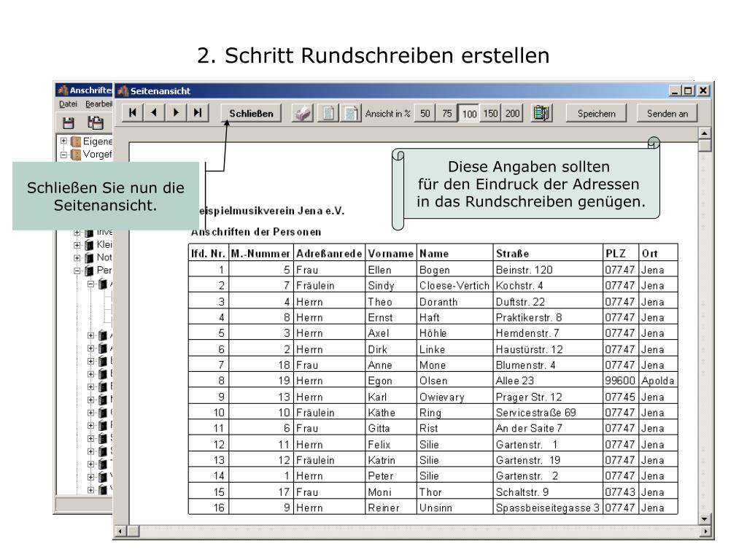Click the city cell 'Apolda'
Image resolution: width=747 pixels, height=560 pixels.
click(657, 381)
